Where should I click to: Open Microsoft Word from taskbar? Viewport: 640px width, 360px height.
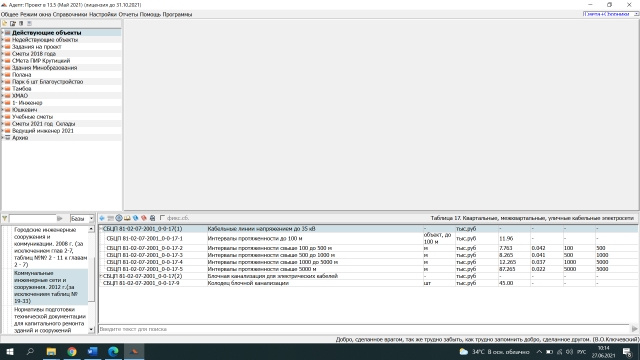(93, 351)
